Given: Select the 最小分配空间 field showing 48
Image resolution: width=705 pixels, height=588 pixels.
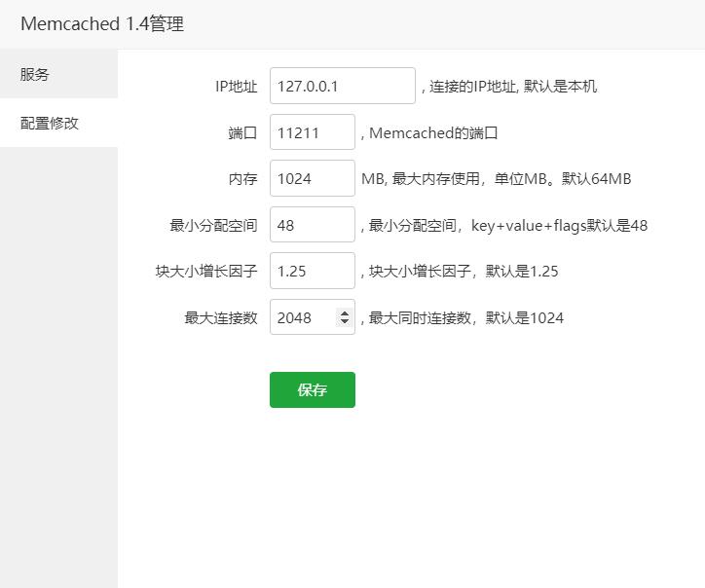Looking at the screenshot, I should (x=313, y=225).
